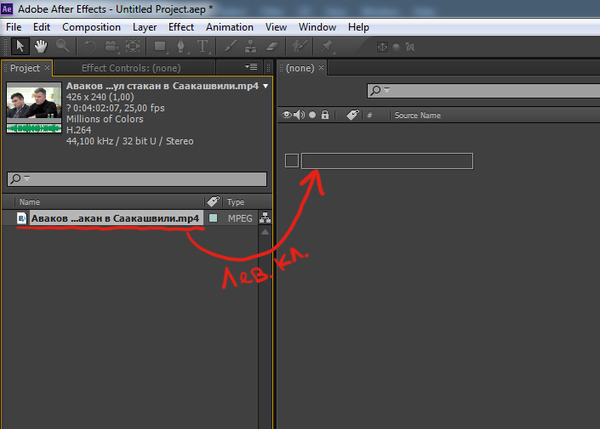Open the View menu

coord(276,27)
